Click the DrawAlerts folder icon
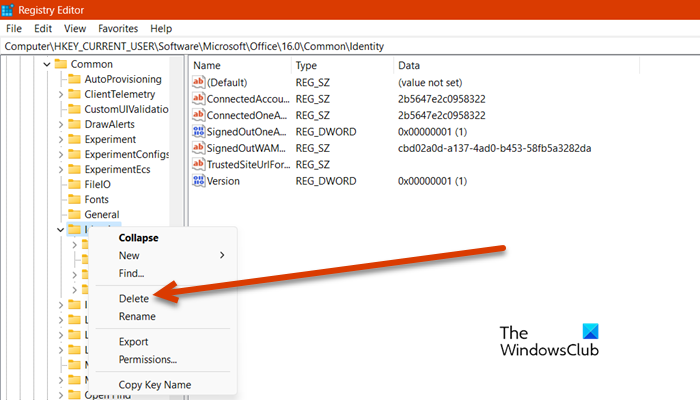 click(74, 125)
